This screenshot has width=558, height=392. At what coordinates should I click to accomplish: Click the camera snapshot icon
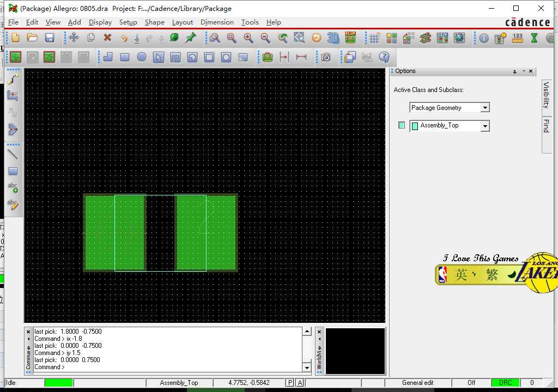click(326, 57)
